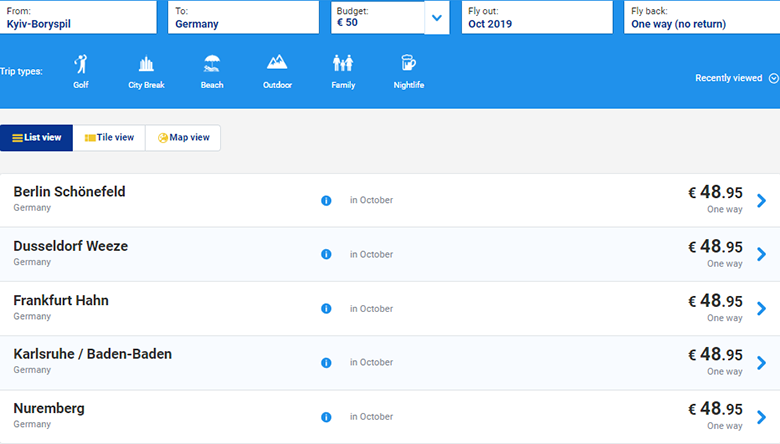This screenshot has width=780, height=444.
Task: Select the Golf trip type icon
Action: [81, 65]
